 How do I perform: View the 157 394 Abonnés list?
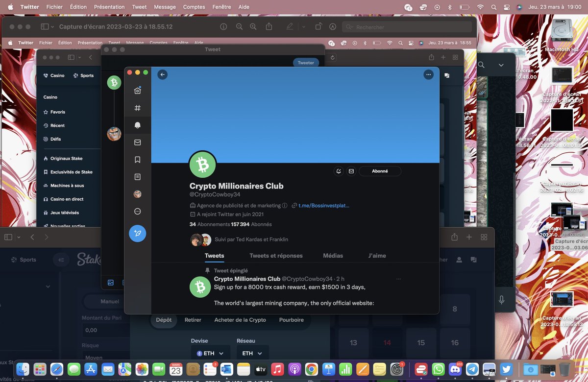pos(251,224)
